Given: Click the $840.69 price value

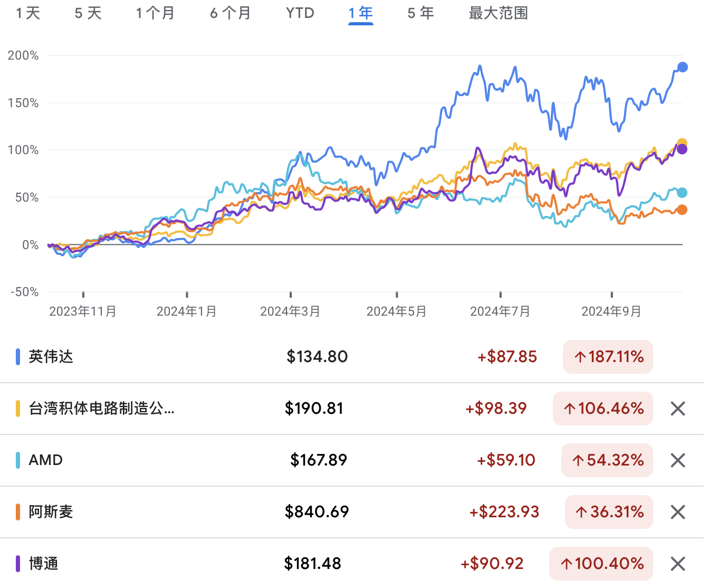Looking at the screenshot, I should pos(317,512).
